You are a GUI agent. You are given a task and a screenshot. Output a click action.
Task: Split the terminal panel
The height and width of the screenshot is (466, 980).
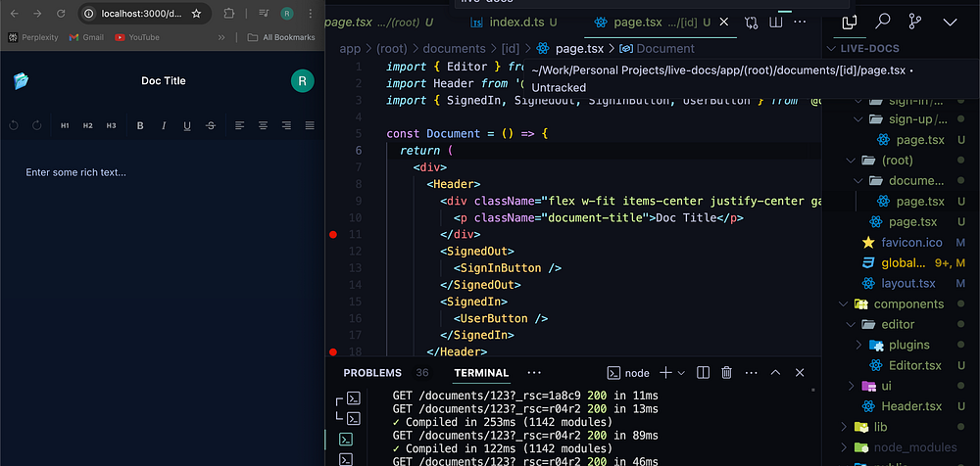tap(705, 372)
